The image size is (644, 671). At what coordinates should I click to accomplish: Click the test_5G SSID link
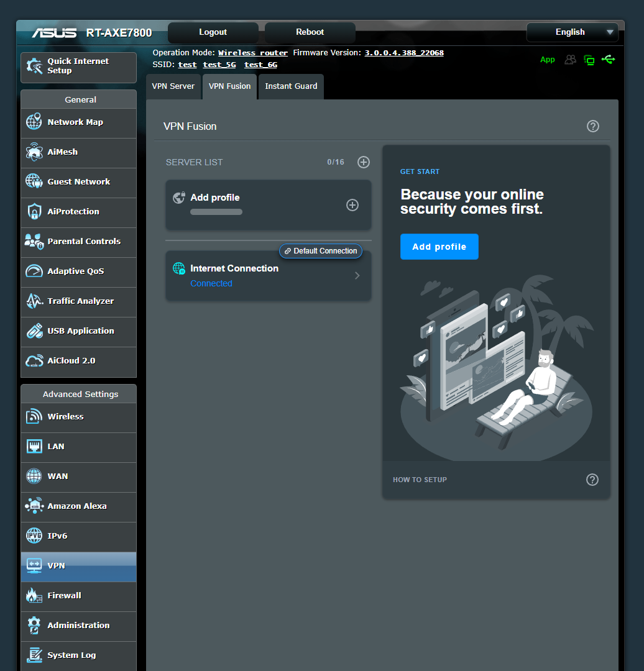click(x=219, y=65)
